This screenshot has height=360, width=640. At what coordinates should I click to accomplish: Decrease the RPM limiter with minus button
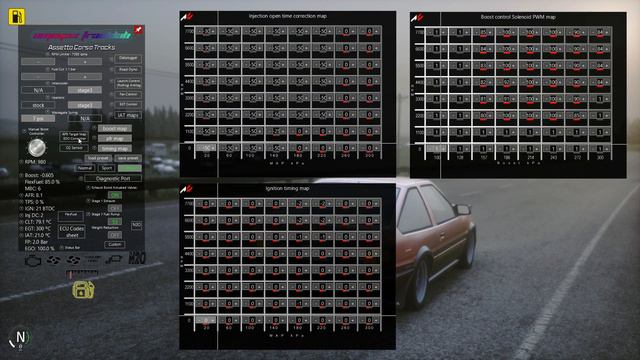[x=38, y=62]
